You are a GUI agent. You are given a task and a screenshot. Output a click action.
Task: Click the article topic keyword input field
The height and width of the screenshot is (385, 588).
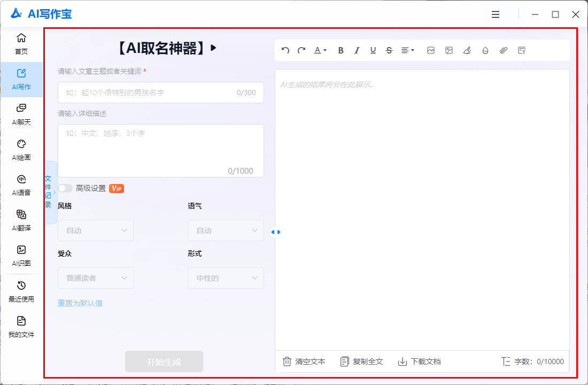(x=150, y=93)
